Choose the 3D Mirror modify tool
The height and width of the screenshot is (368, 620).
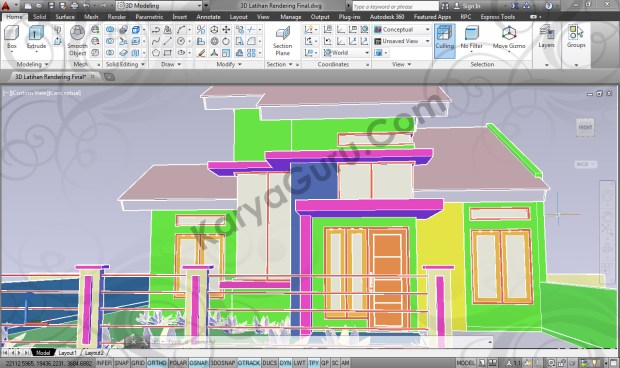[x=201, y=30]
